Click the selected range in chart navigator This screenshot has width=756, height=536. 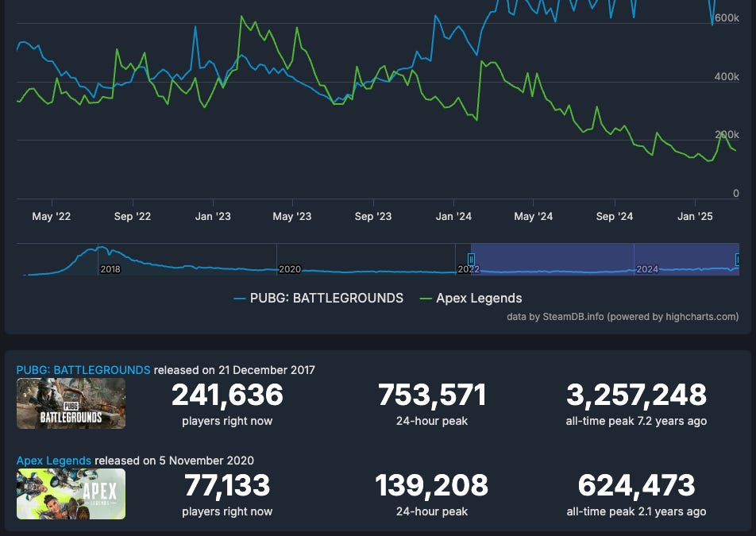[605, 260]
